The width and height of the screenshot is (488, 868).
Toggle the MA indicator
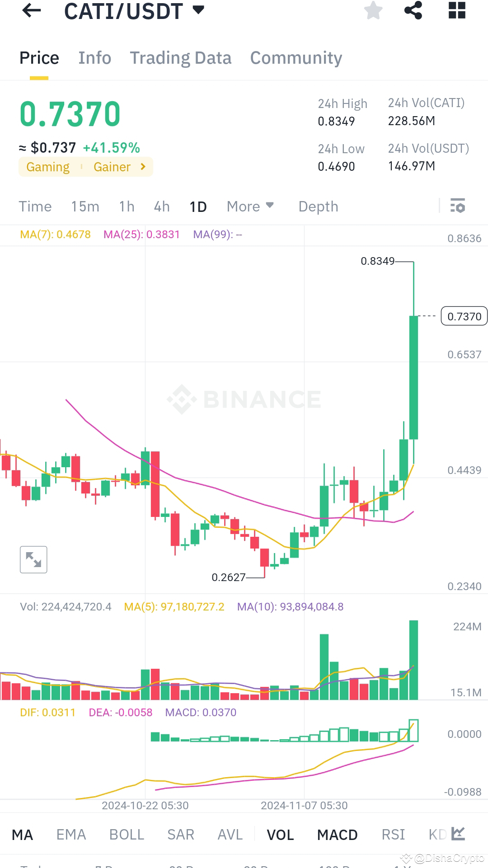click(22, 835)
